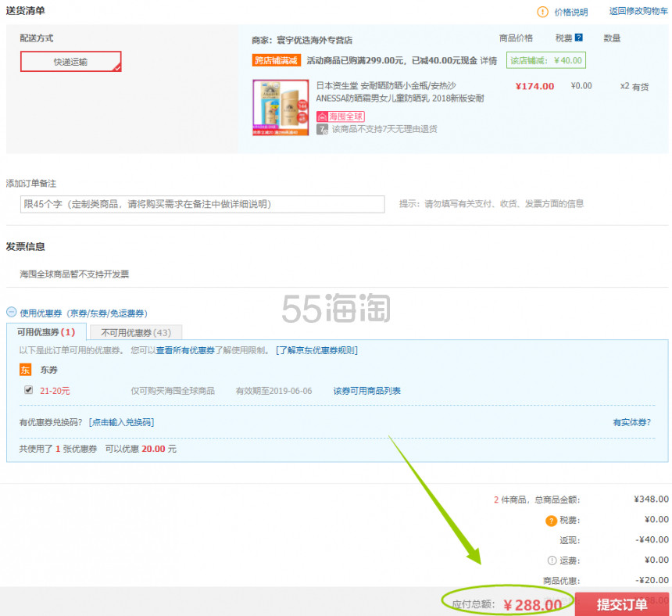Image resolution: width=672 pixels, height=616 pixels.
Task: Click 点击输入兑换码 link
Action: pyautogui.click(x=122, y=422)
